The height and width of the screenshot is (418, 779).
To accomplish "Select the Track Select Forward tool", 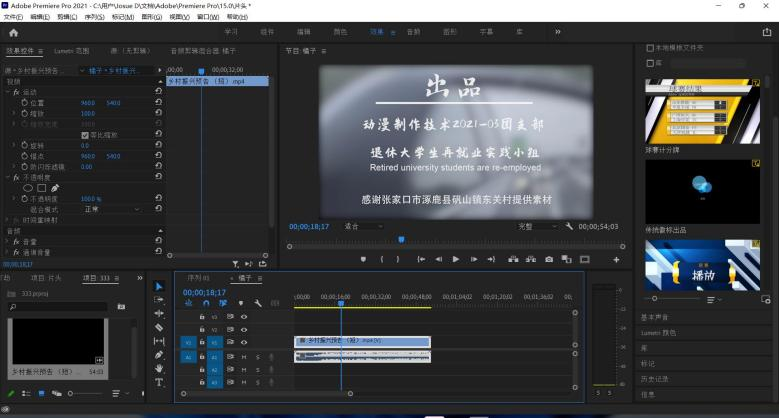I will point(158,300).
